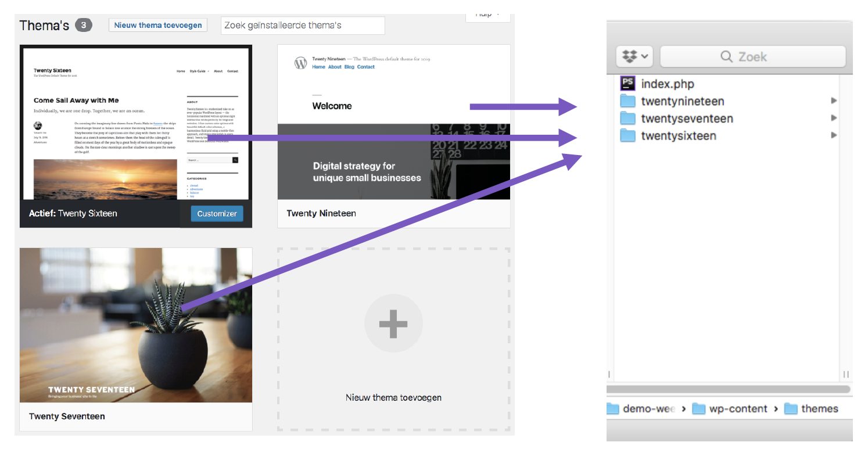Click the Finder horizontal scrollbar
The height and width of the screenshot is (453, 868).
pos(728,389)
